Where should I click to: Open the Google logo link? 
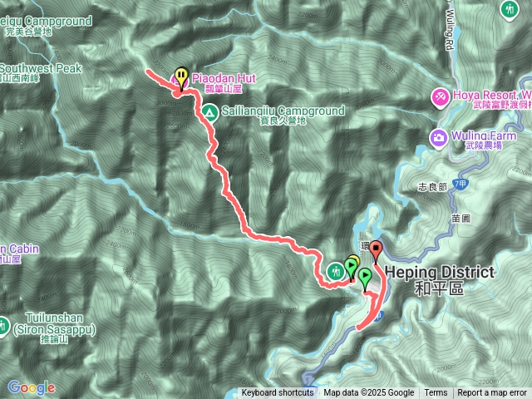coord(32,388)
